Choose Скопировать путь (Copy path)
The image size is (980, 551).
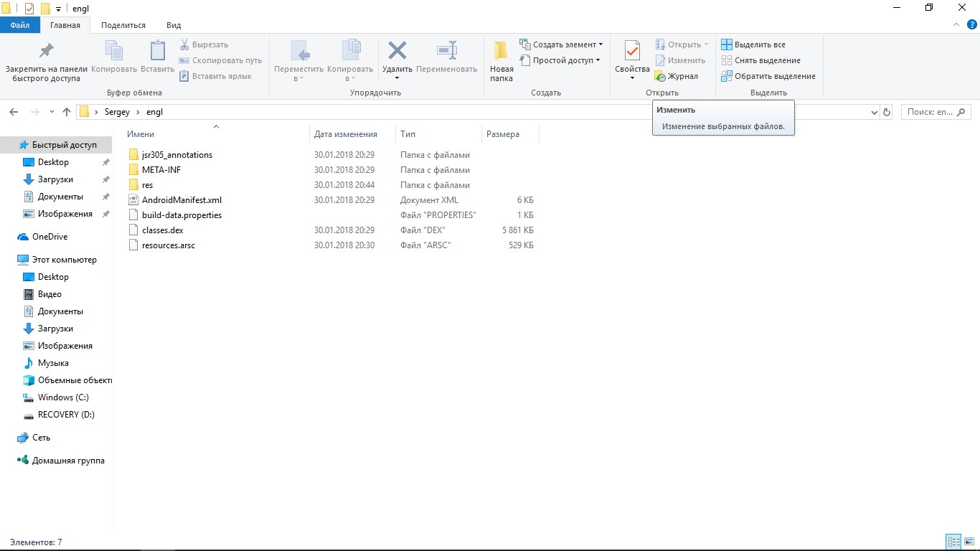pos(220,60)
